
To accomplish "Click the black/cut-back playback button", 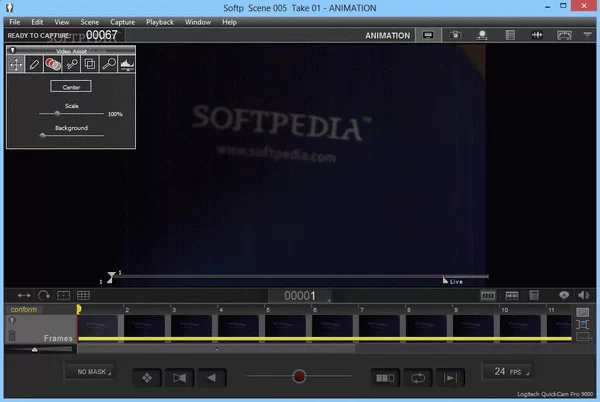I will pyautogui.click(x=179, y=378).
